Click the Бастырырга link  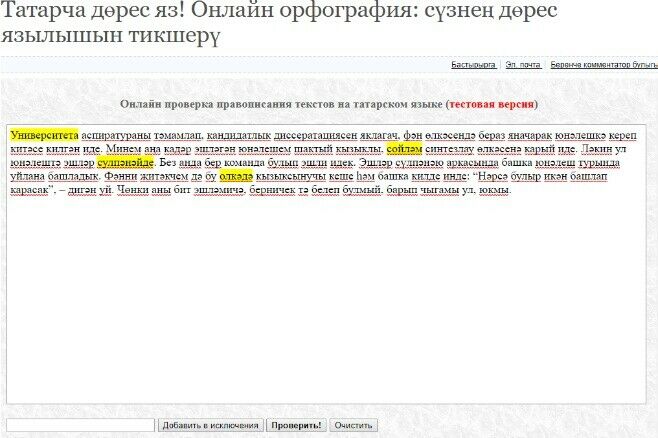pos(473,64)
